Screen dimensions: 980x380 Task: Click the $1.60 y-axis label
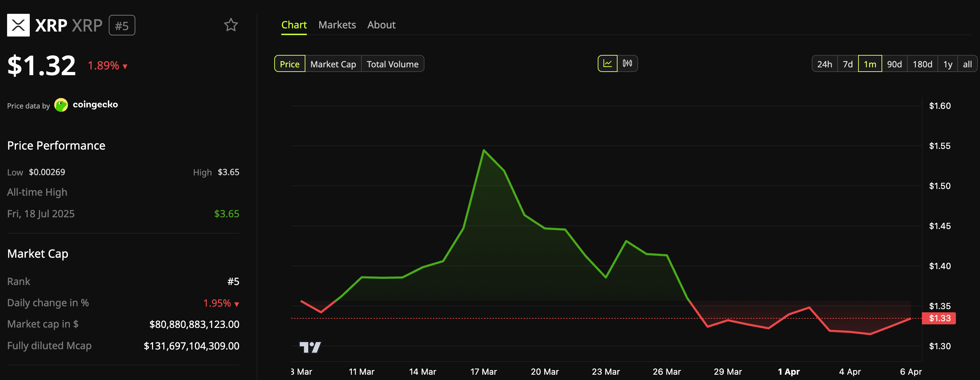pyautogui.click(x=940, y=106)
